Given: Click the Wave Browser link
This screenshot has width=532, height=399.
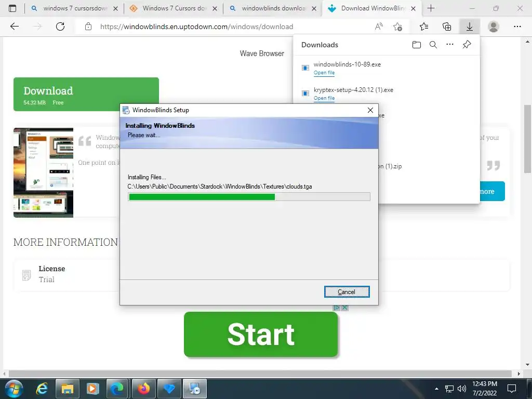Looking at the screenshot, I should pyautogui.click(x=262, y=54).
